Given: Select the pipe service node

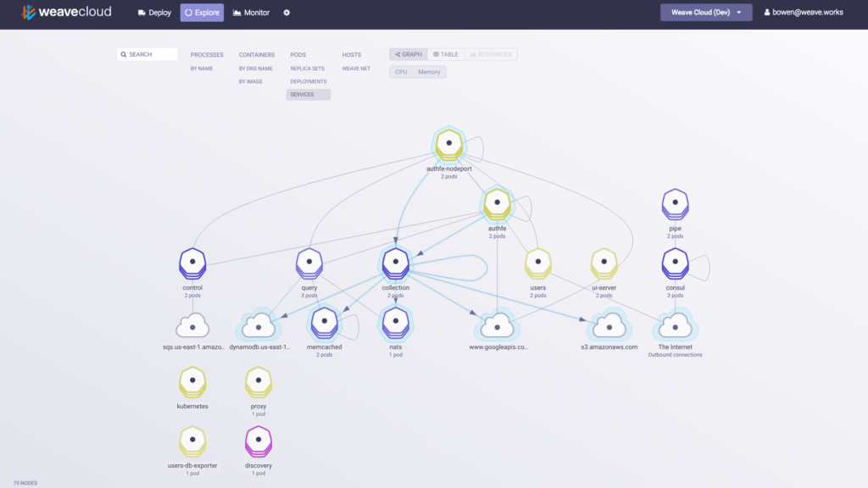Looking at the screenshot, I should [x=675, y=203].
